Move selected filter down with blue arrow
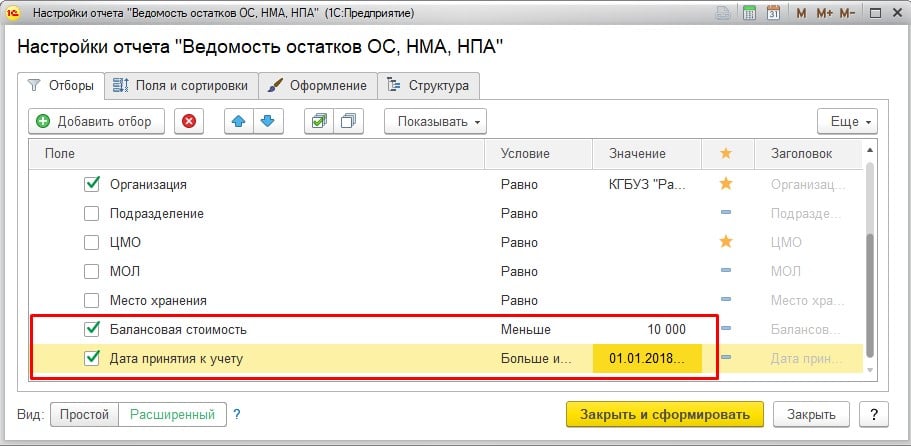This screenshot has height=446, width=911. (266, 122)
